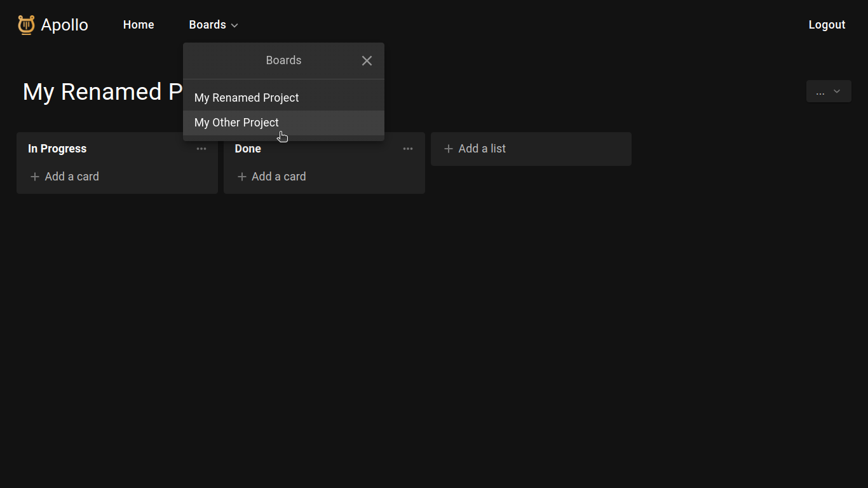This screenshot has width=868, height=488.
Task: Open the Apollo brand name link
Action: (x=64, y=25)
